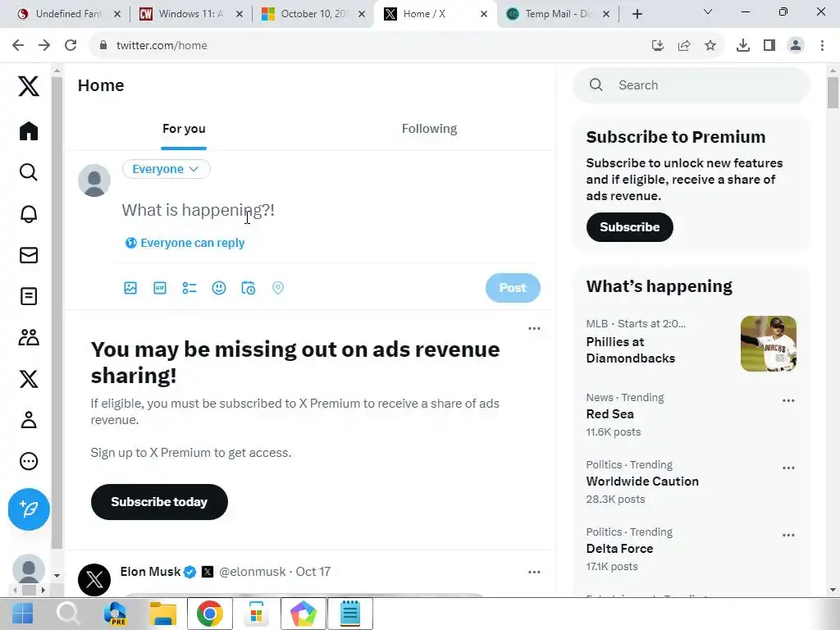Expand the Everyone audience dropdown

click(166, 169)
